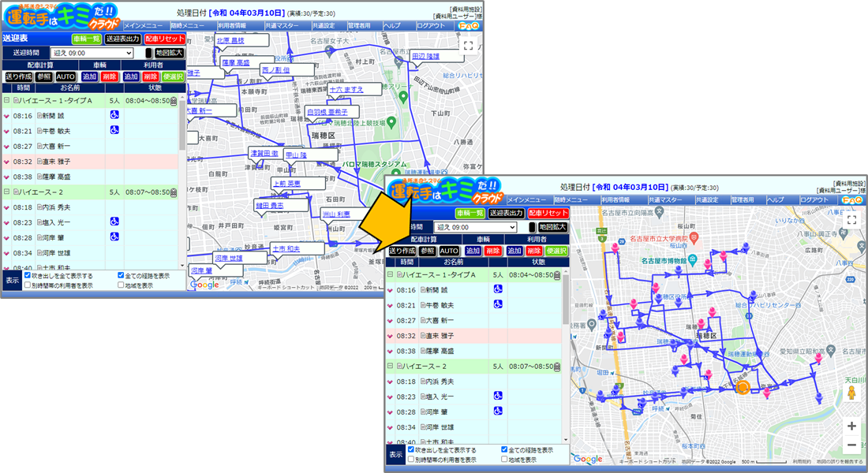Click 送迎表出力 button in rear window
This screenshot has height=473, width=868.
[x=123, y=39]
